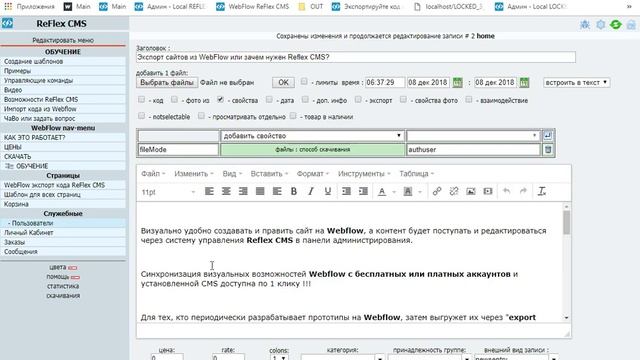Open Таблица menu in editor
This screenshot has height=360, width=640.
click(416, 174)
